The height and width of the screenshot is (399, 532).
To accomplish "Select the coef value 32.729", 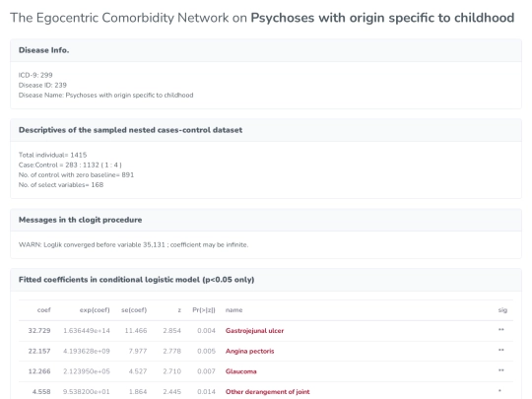I will (x=39, y=331).
